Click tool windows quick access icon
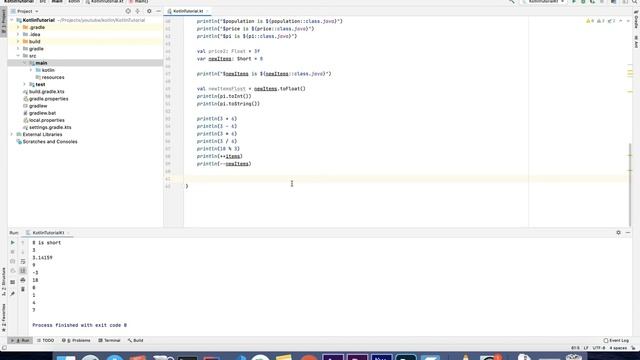The image size is (640, 360). pyautogui.click(x=4, y=348)
